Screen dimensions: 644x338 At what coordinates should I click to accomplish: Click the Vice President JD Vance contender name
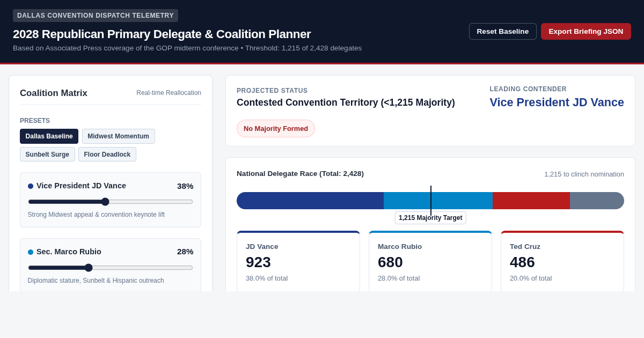pyautogui.click(x=557, y=102)
